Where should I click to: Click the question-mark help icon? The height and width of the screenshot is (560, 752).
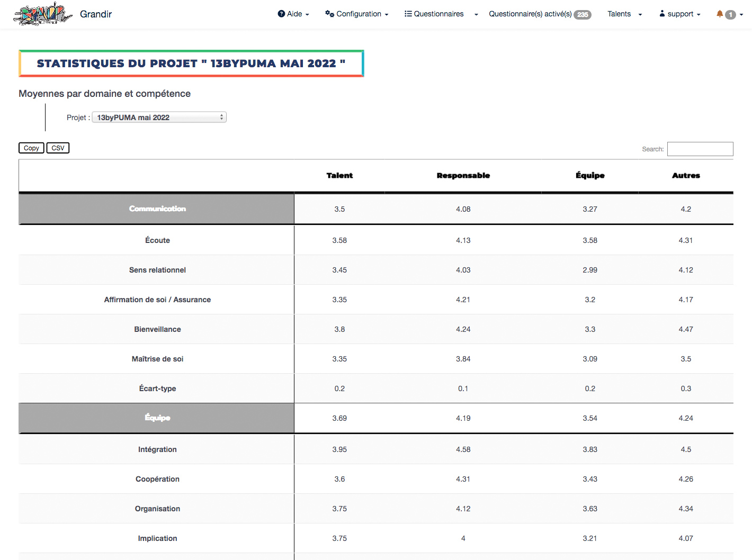(281, 14)
